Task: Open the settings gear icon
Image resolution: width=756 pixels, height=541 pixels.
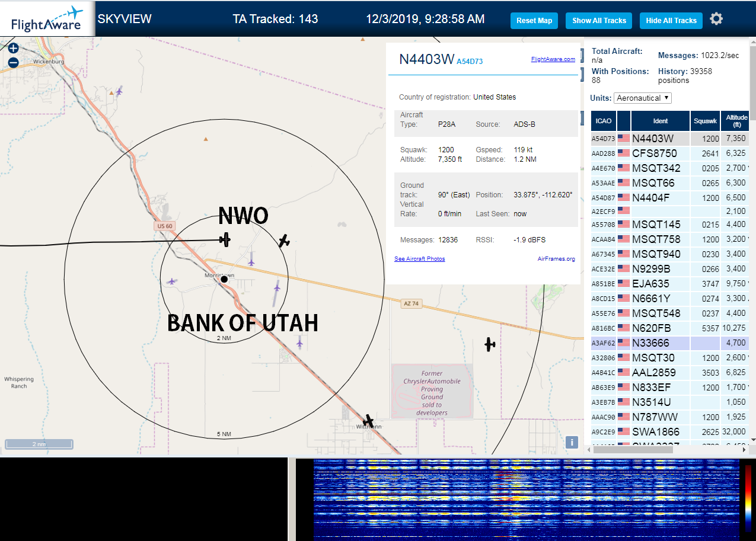Action: click(x=716, y=19)
